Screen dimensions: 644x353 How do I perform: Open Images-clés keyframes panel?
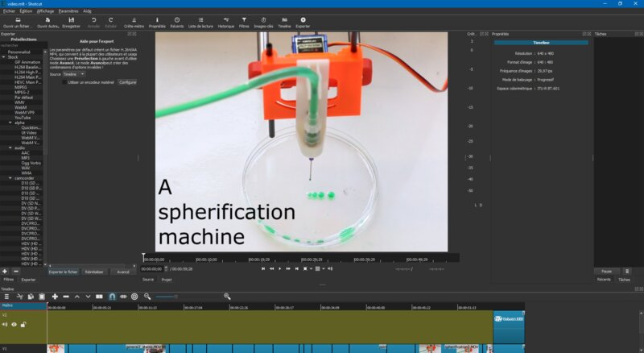coord(263,22)
